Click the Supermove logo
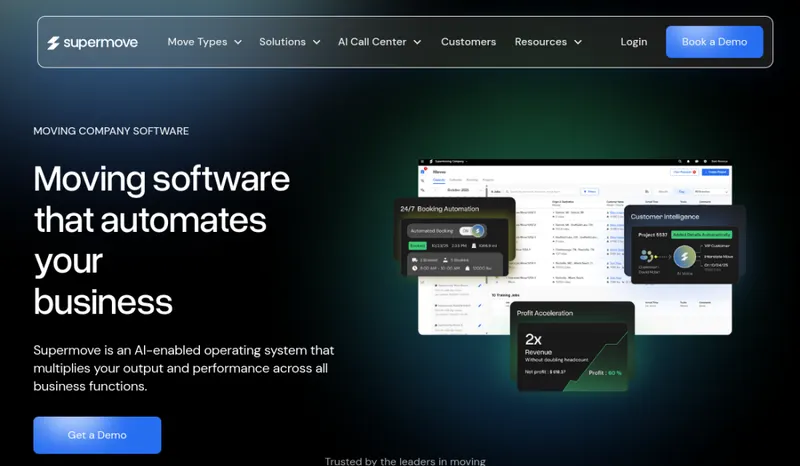 (x=92, y=42)
